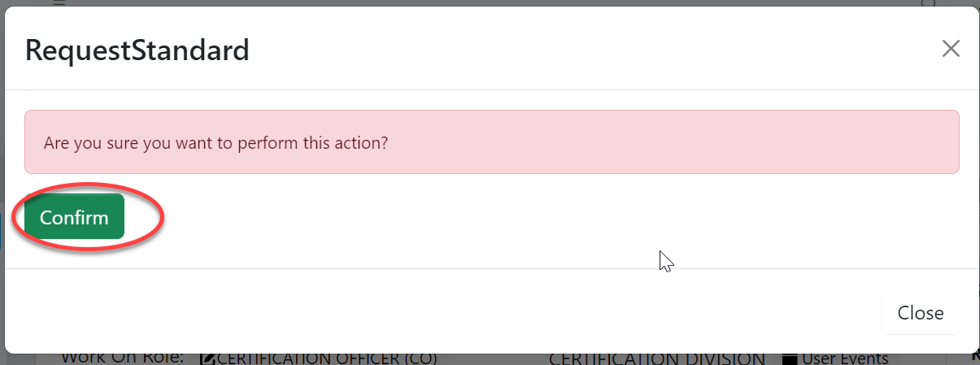This screenshot has height=365, width=980.
Task: Dismiss dialog with the X icon
Action: click(951, 49)
